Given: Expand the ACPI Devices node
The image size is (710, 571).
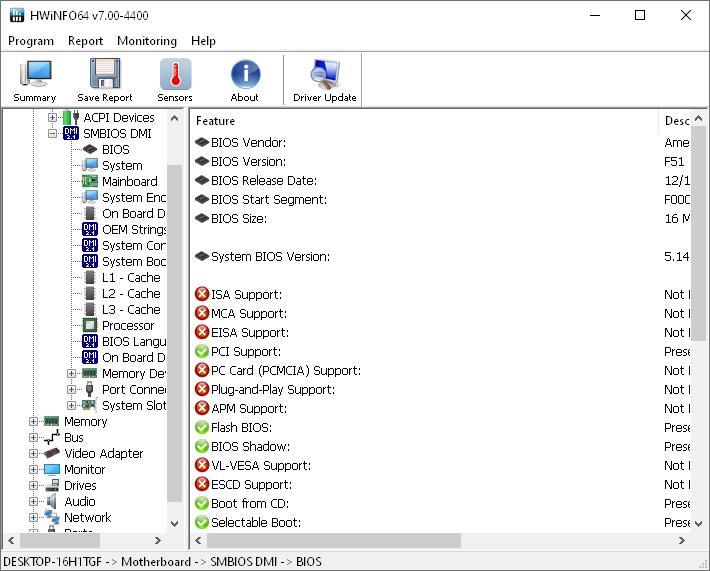Looking at the screenshot, I should [x=53, y=117].
